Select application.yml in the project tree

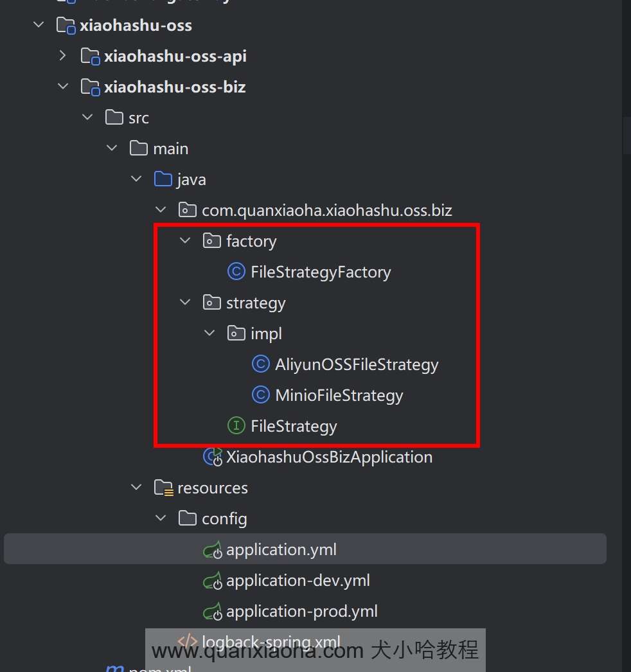pos(281,550)
